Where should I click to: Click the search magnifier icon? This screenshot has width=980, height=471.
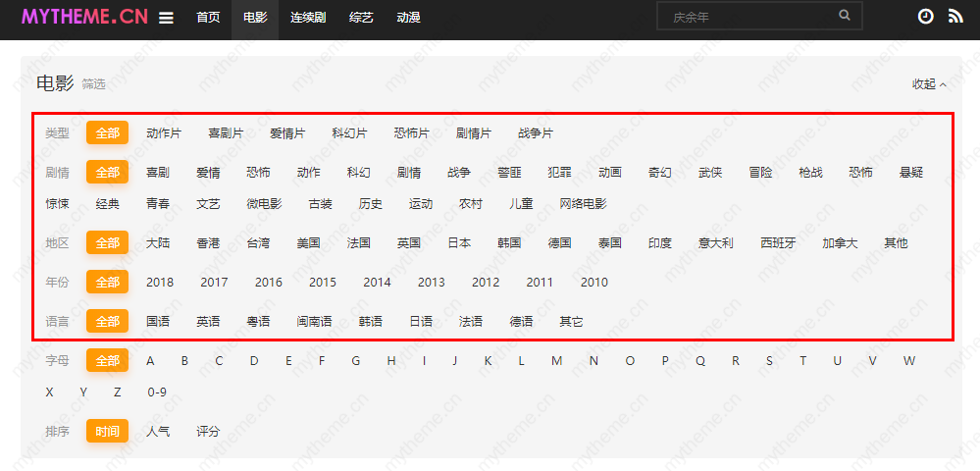pyautogui.click(x=845, y=16)
